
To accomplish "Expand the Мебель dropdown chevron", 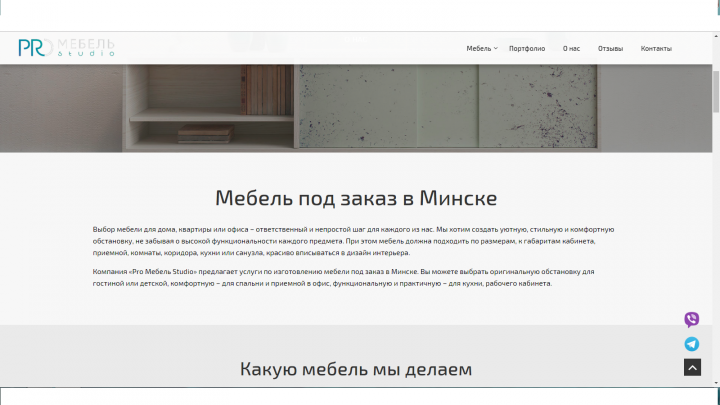I will pyautogui.click(x=495, y=48).
